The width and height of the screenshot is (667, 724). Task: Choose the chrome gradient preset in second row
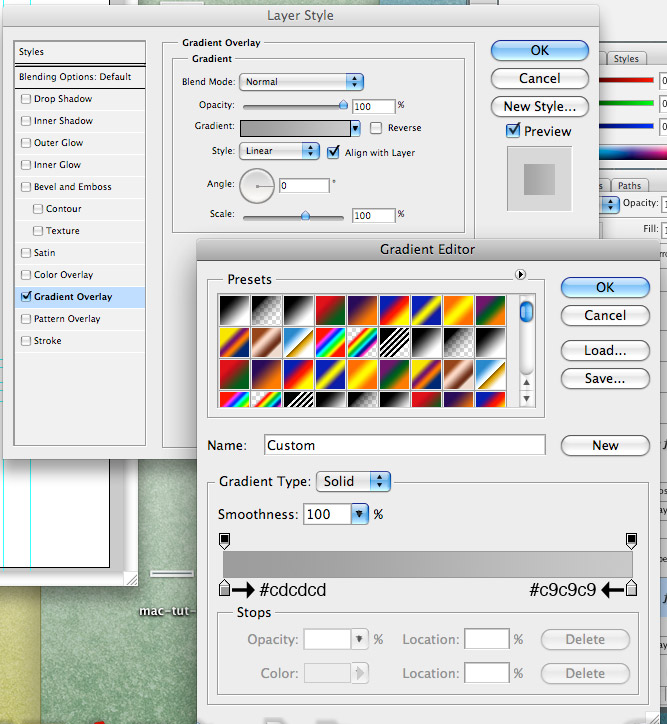pos(299,343)
